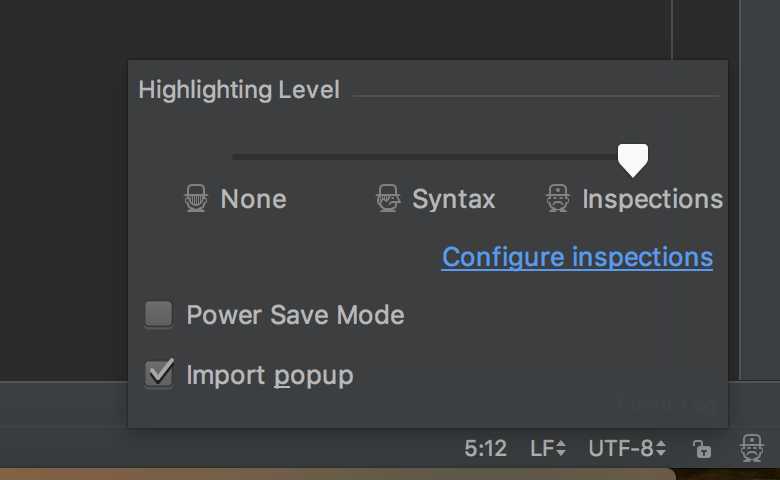
Task: Enable the Power Save Mode checkbox
Action: 159,314
